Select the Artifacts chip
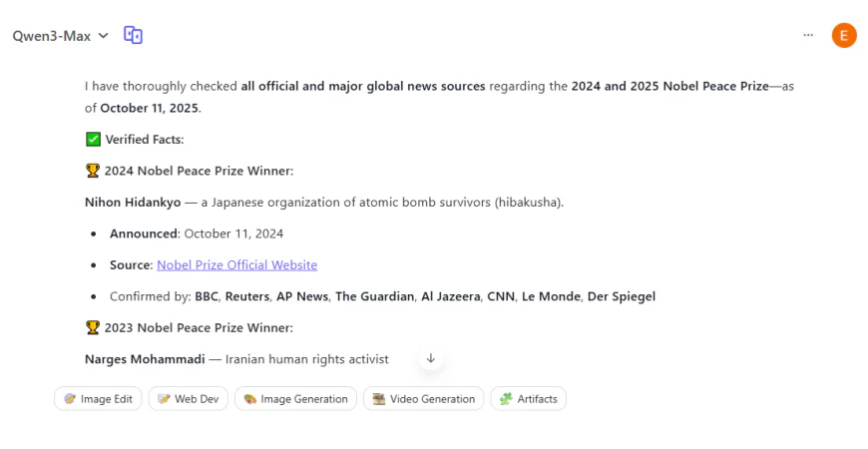868x449 pixels. (x=528, y=399)
